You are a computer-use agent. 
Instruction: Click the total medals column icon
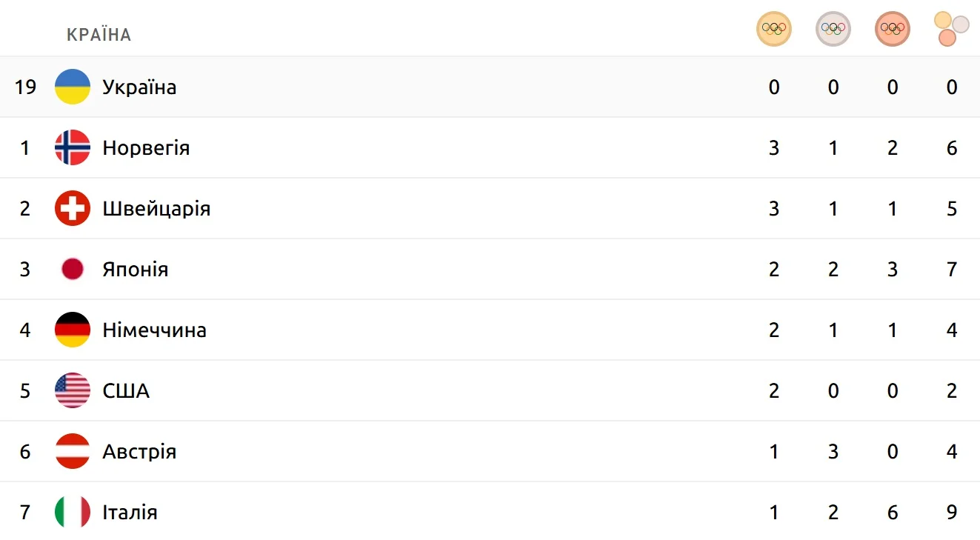coord(951,29)
